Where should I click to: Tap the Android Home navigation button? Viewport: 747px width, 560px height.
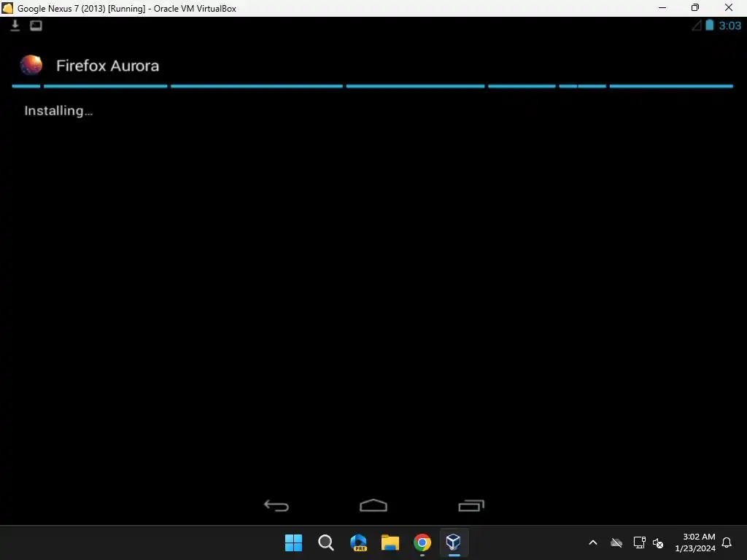[x=373, y=505]
